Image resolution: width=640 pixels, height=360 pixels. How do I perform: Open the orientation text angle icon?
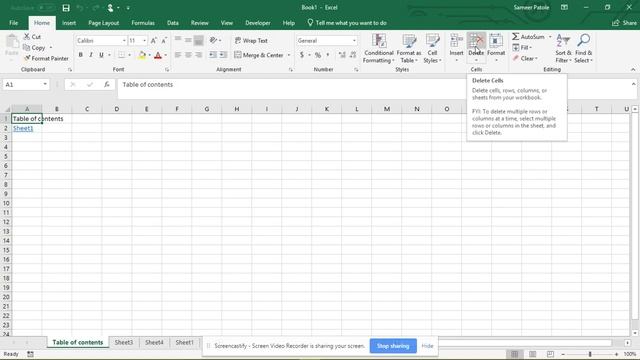tap(213, 40)
